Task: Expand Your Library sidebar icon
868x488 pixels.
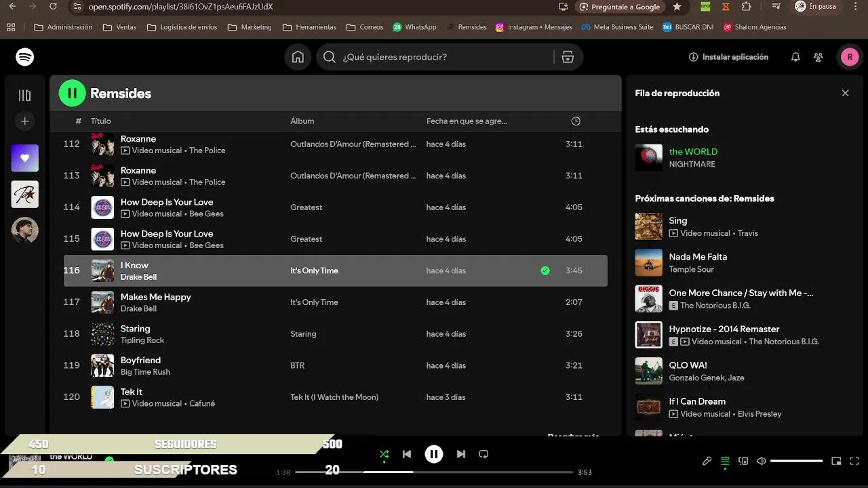Action: point(25,96)
